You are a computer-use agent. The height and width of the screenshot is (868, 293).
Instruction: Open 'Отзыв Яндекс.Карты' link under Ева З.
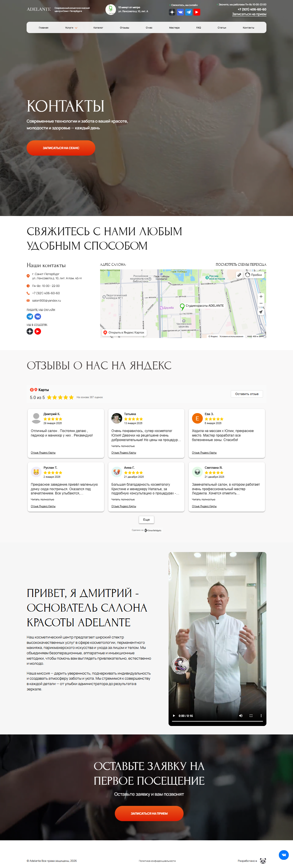(x=204, y=453)
